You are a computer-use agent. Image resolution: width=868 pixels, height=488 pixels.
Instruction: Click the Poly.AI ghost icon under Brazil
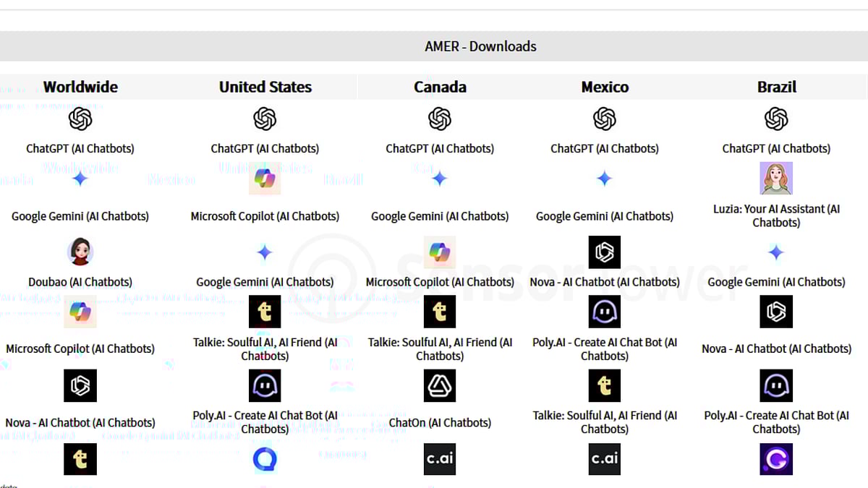(776, 385)
